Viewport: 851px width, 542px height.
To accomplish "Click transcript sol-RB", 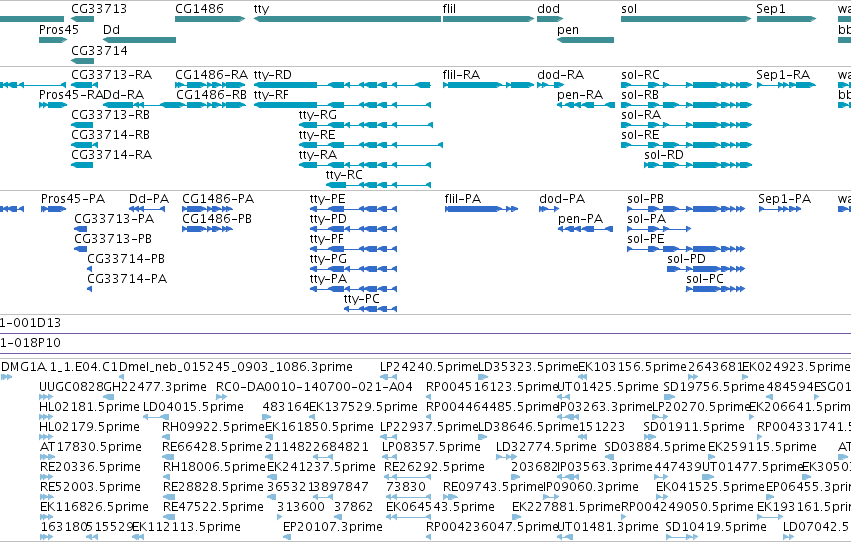I will [x=687, y=105].
